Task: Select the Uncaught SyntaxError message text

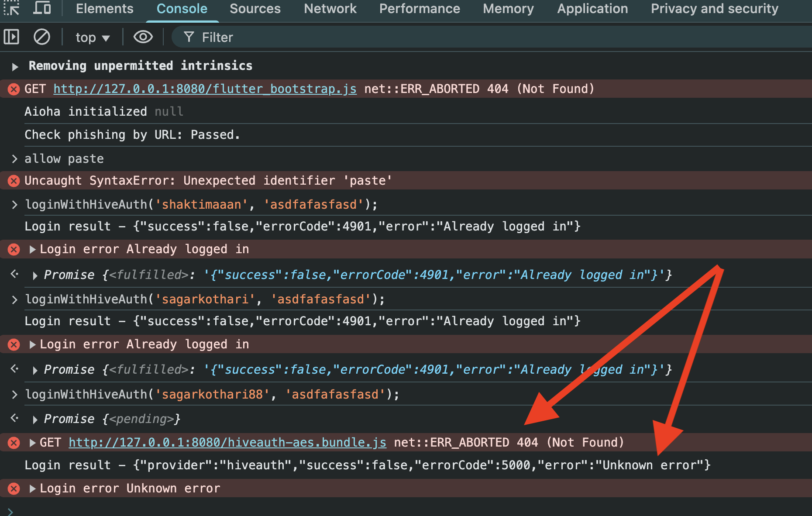Action: (x=208, y=181)
